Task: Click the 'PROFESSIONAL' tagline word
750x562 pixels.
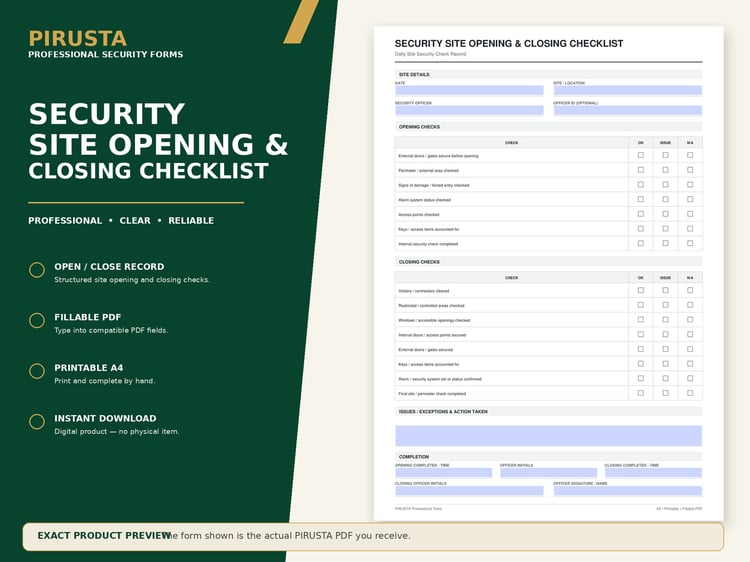Action: 65,220
